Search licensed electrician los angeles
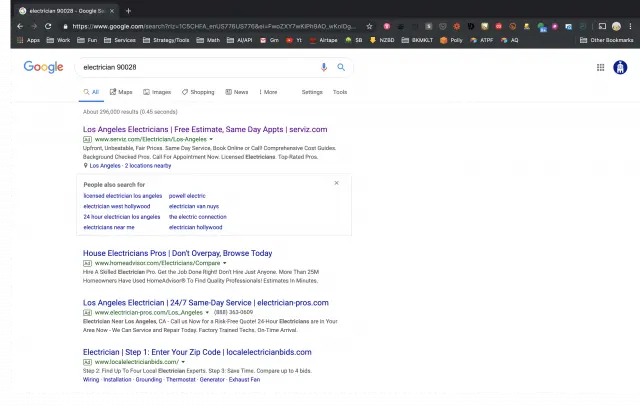640x406 pixels. [x=122, y=196]
